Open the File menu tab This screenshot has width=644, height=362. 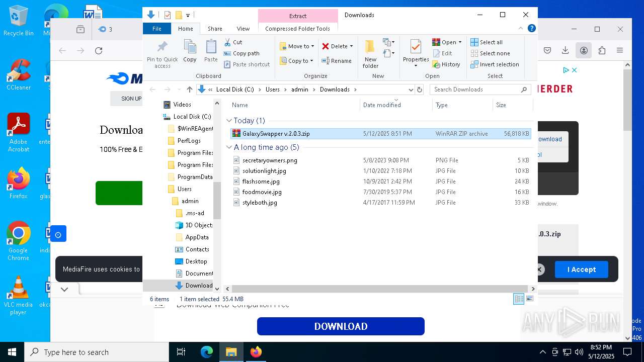[x=157, y=29]
